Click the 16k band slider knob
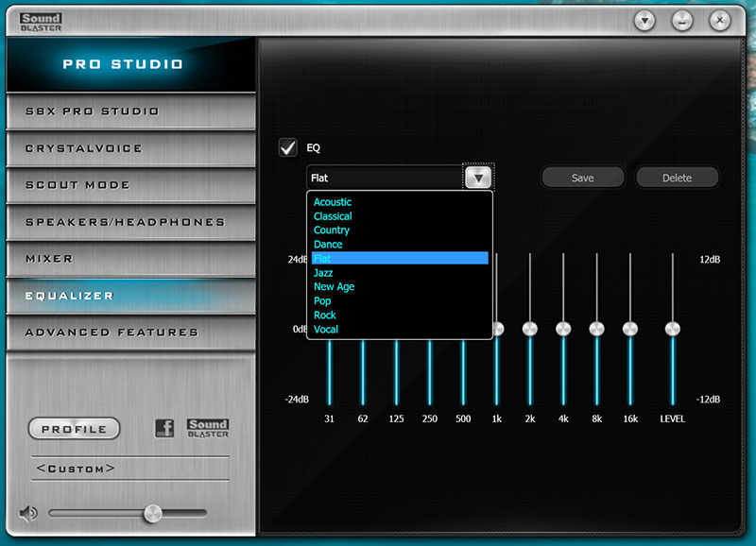The image size is (756, 546). [630, 329]
